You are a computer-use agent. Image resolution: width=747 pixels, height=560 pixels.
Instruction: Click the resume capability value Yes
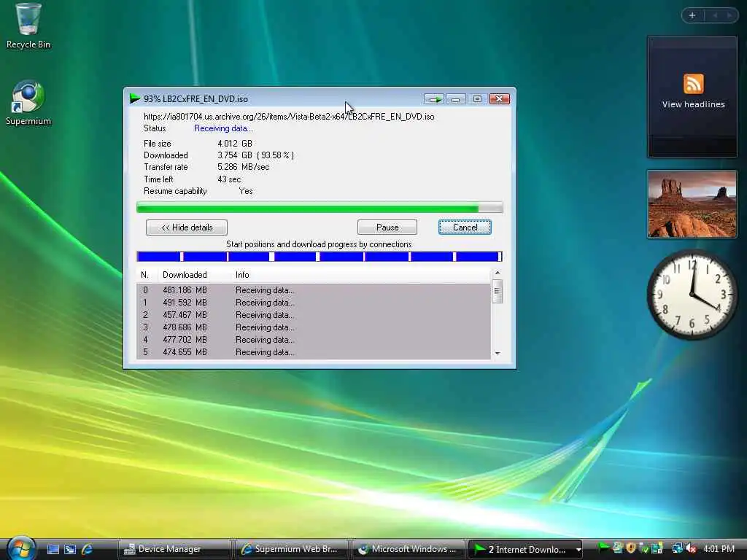[x=246, y=192]
